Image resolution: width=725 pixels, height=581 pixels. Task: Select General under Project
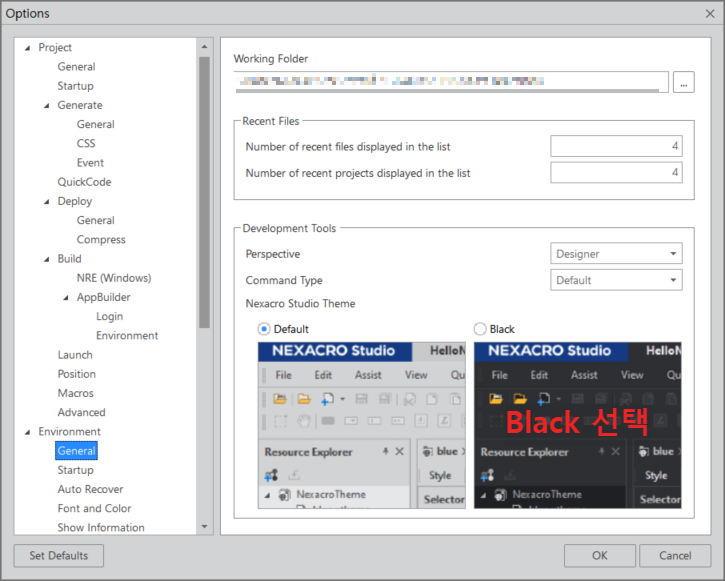coord(76,67)
